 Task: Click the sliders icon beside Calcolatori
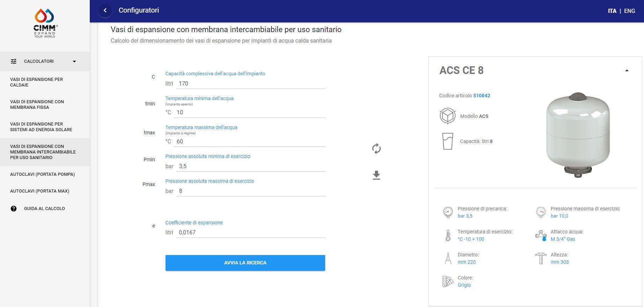14,61
